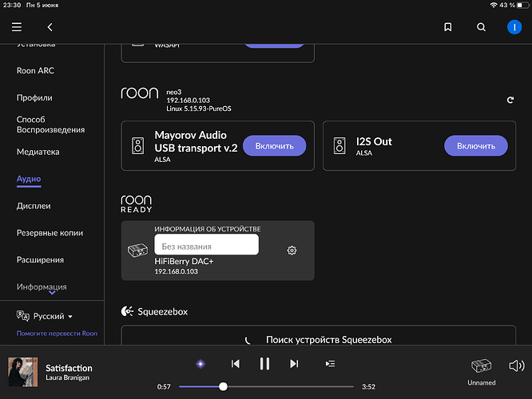Pause the current track
Image resolution: width=532 pixels, height=399 pixels.
(264, 364)
